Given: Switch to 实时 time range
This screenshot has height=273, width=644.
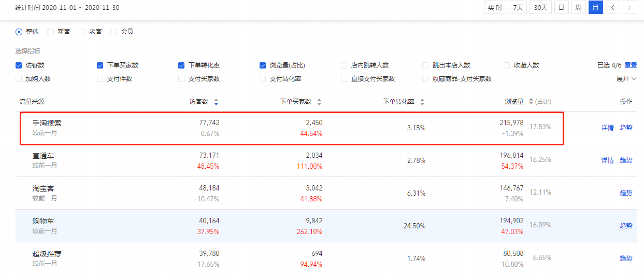Looking at the screenshot, I should point(495,7).
